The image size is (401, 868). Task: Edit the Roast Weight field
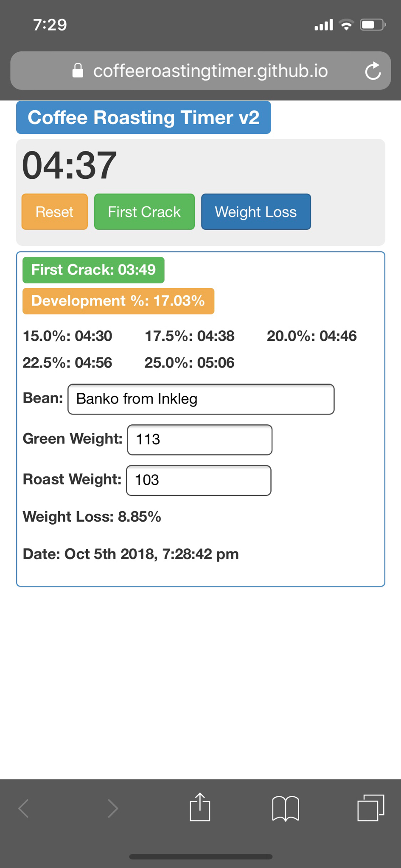tap(199, 481)
